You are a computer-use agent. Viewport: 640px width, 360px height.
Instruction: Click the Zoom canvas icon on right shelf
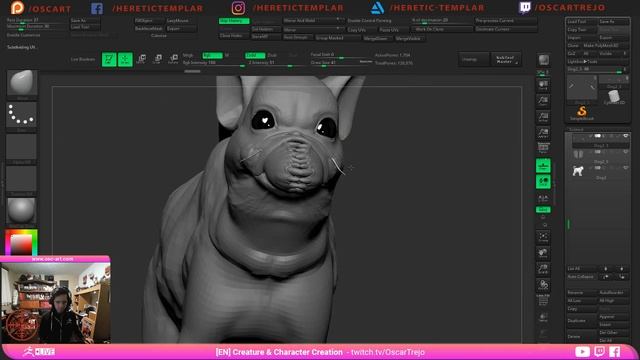[543, 101]
